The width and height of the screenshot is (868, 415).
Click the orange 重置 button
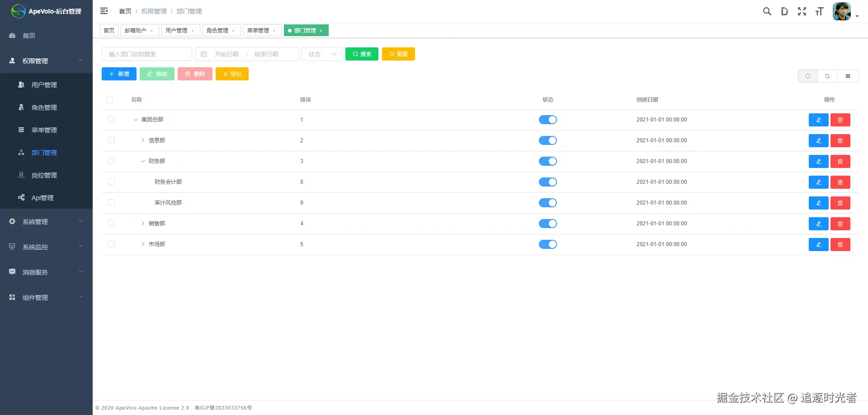398,54
